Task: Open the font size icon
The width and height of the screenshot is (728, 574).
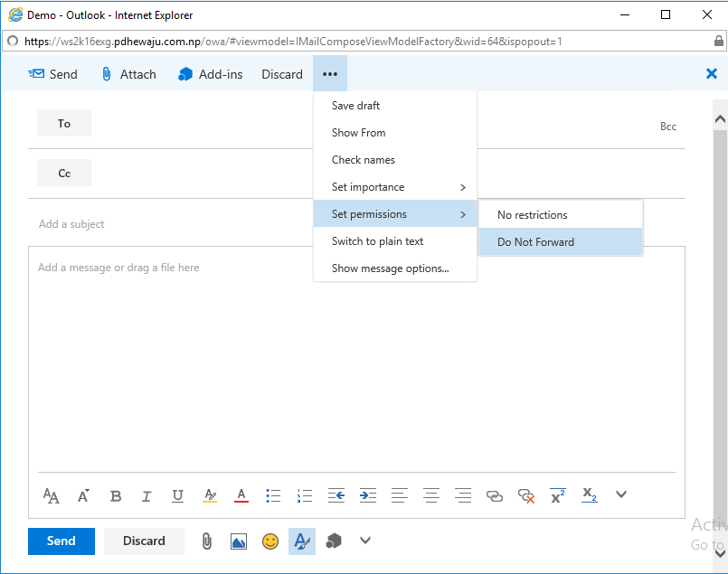Action: pos(83,495)
